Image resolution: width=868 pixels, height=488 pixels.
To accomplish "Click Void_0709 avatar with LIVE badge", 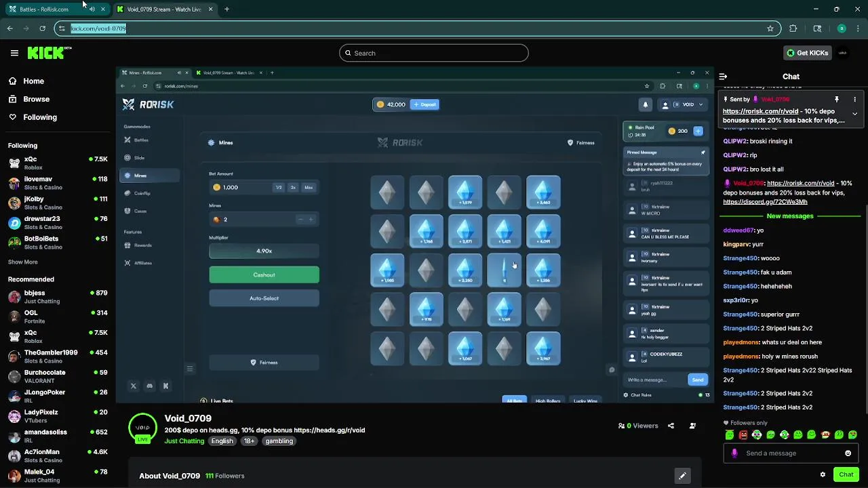I will click(x=142, y=428).
